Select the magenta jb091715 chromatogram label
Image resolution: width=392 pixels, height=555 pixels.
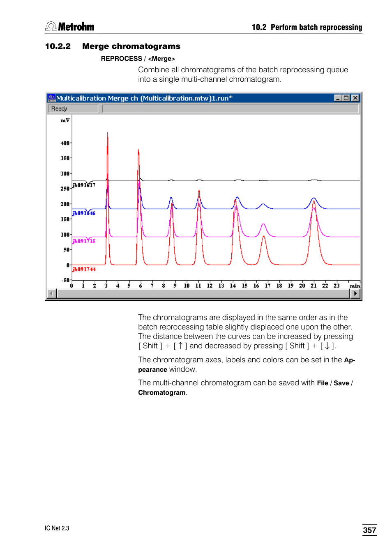pyautogui.click(x=83, y=241)
